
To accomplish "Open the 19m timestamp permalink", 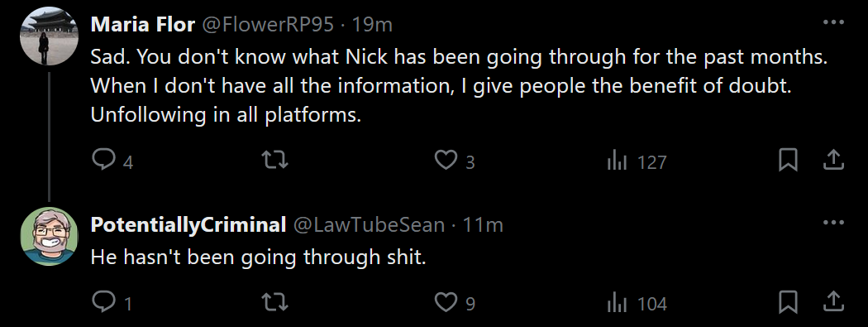I will (372, 24).
